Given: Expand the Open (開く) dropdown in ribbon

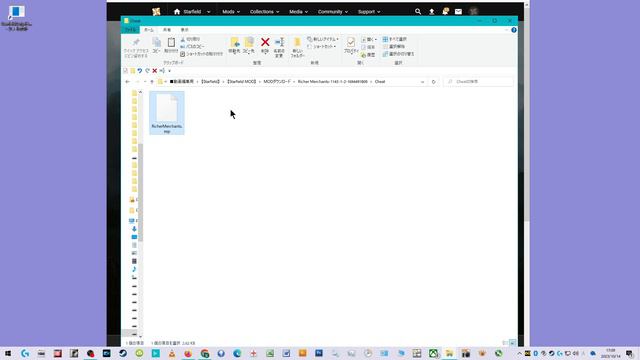Looking at the screenshot, I should [x=369, y=39].
